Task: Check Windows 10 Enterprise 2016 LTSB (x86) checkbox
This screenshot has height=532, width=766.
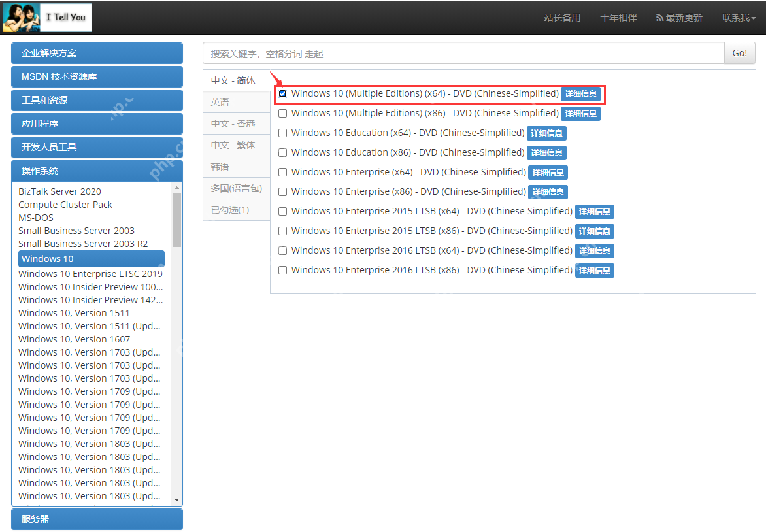Action: (282, 270)
